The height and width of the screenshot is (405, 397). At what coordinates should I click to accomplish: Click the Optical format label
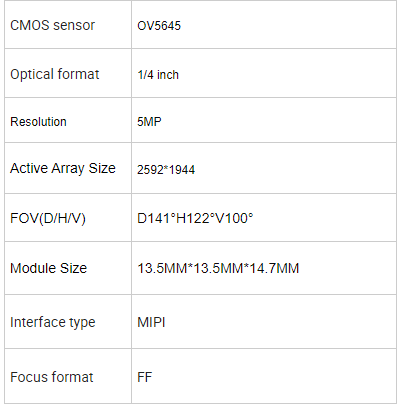pyautogui.click(x=55, y=74)
